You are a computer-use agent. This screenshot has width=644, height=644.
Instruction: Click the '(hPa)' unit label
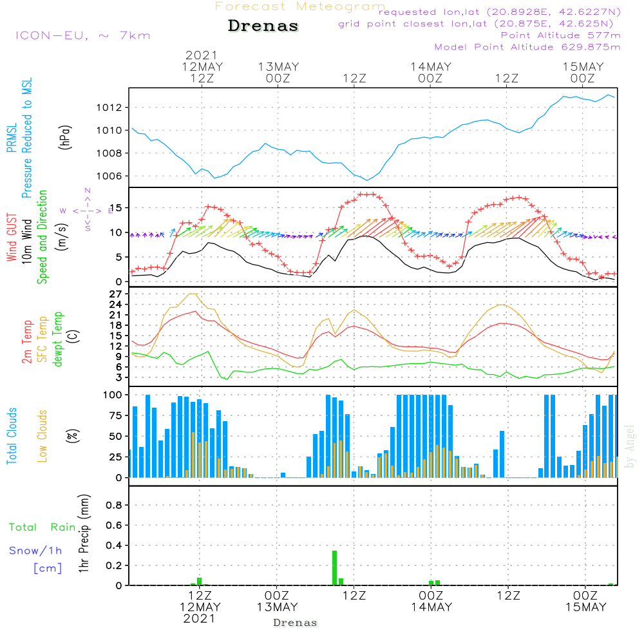[65, 137]
